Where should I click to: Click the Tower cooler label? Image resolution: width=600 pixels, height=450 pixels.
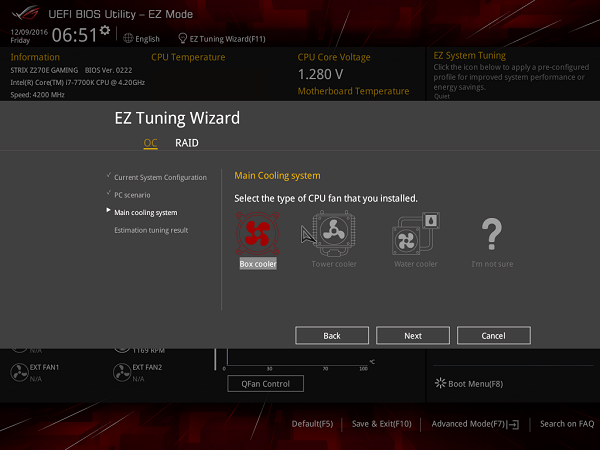334,264
